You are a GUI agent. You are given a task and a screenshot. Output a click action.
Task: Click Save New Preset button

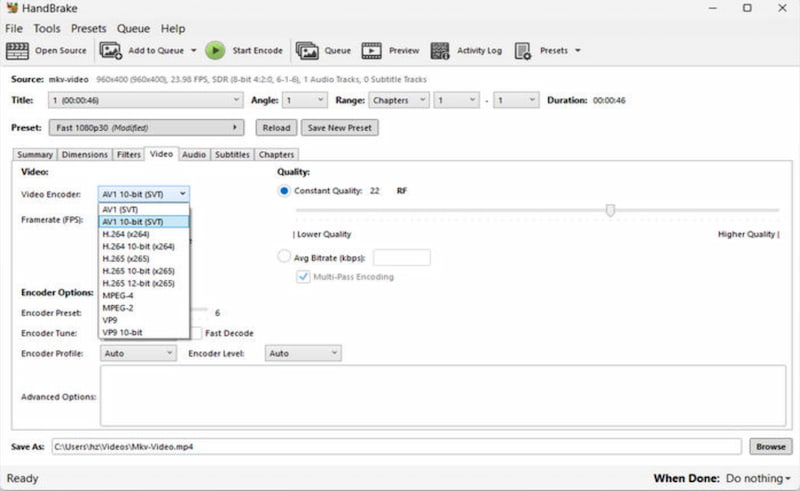coord(340,128)
